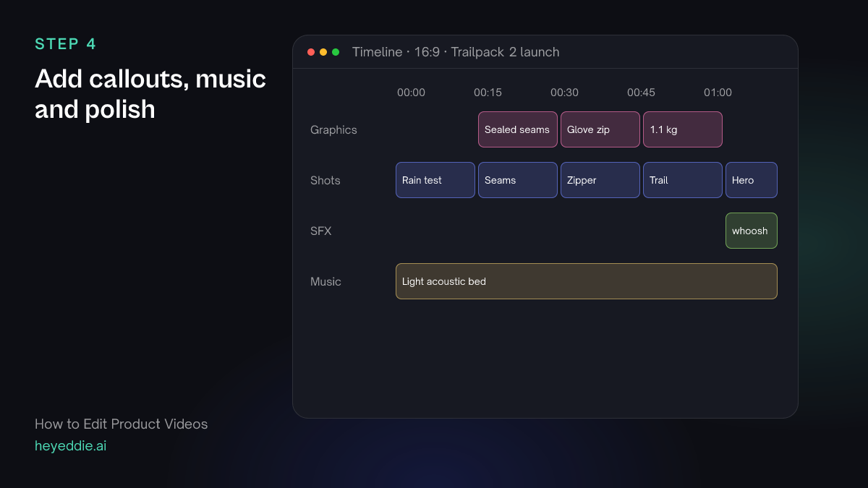Jump to the 01:00 timeline marker
The width and height of the screenshot is (868, 488).
718,93
